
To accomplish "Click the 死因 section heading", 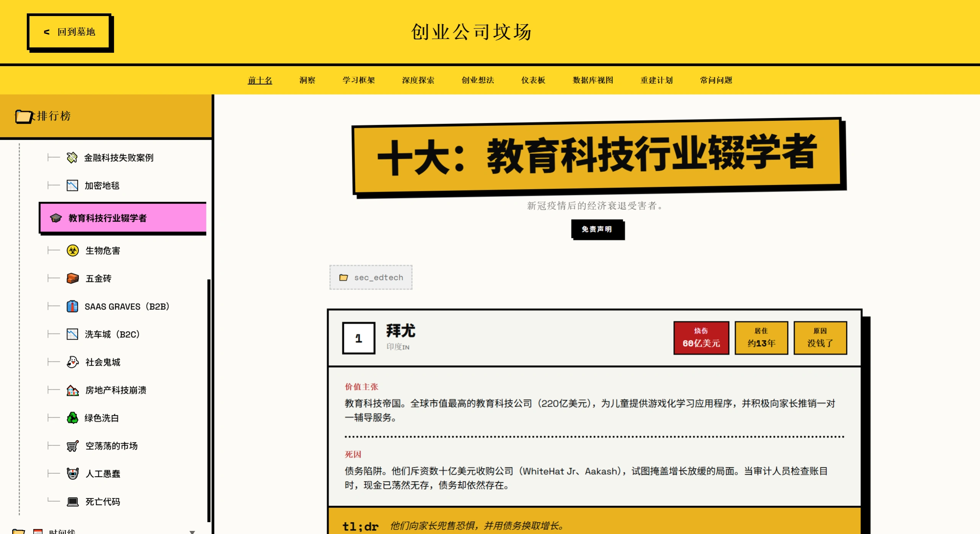I will click(353, 454).
